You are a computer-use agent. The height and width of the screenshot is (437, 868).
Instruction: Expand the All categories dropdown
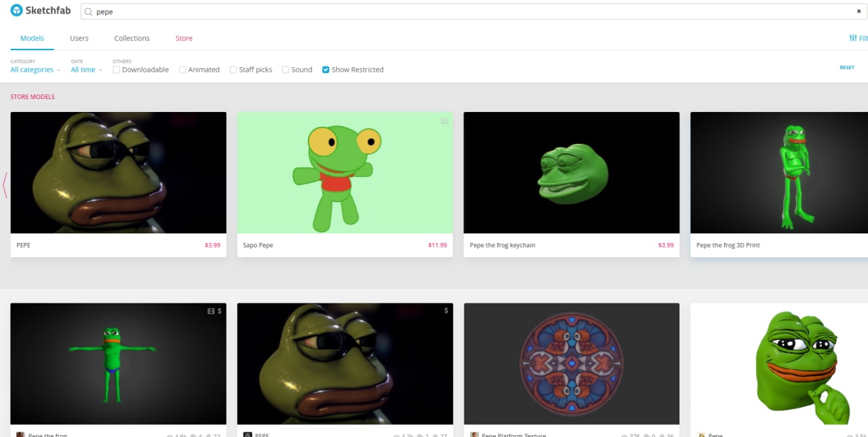(35, 70)
